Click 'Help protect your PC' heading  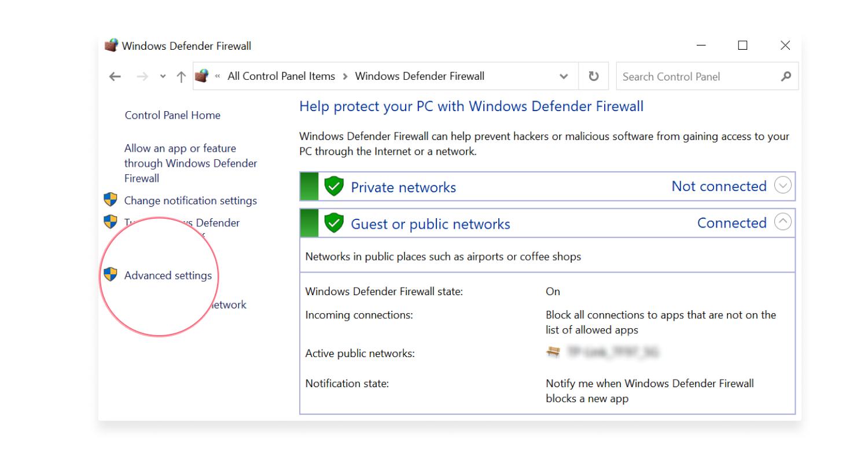click(x=472, y=106)
